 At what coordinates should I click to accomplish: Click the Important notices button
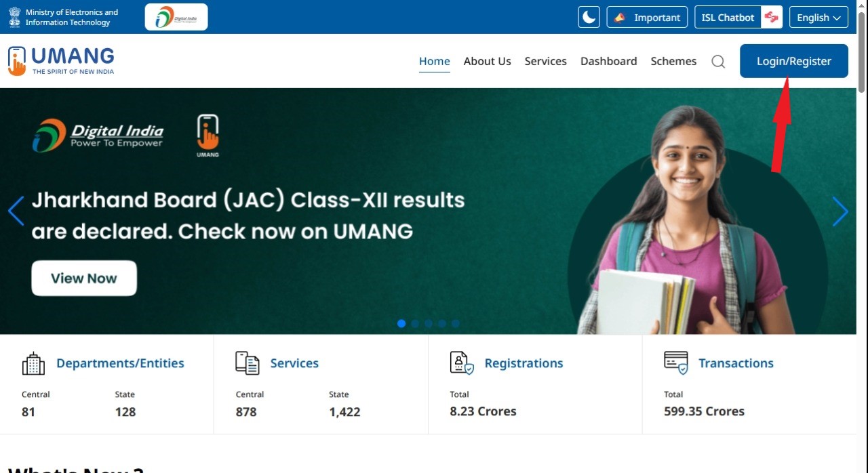pyautogui.click(x=647, y=18)
